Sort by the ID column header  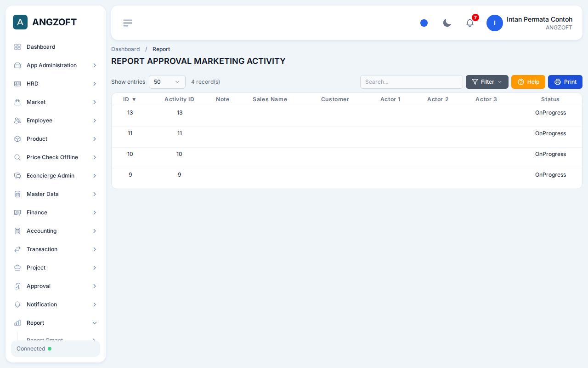pyautogui.click(x=130, y=99)
